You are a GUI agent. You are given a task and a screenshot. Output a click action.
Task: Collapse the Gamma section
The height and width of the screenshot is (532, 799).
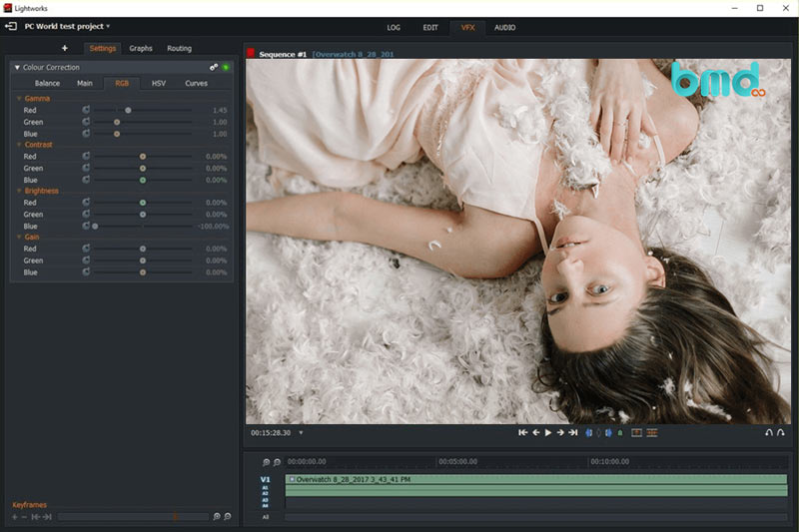(19, 98)
